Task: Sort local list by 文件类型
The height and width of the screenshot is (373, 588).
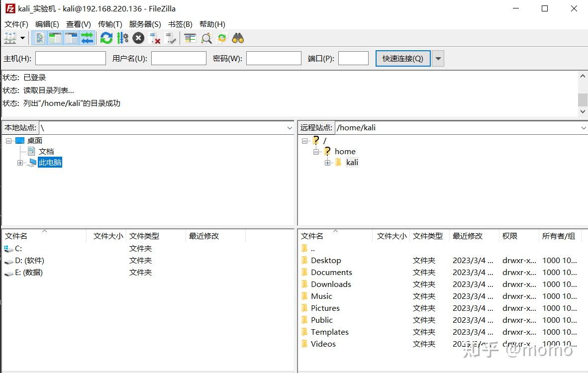Action: tap(156, 236)
